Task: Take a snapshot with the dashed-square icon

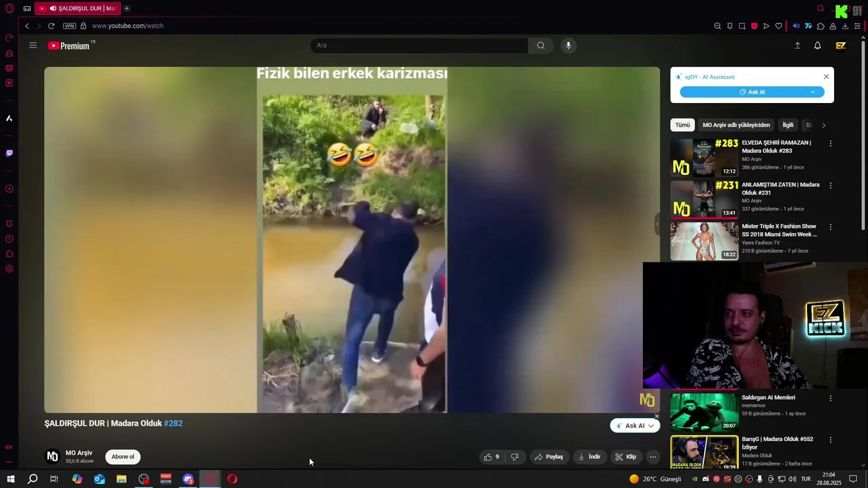Action: pos(742,26)
